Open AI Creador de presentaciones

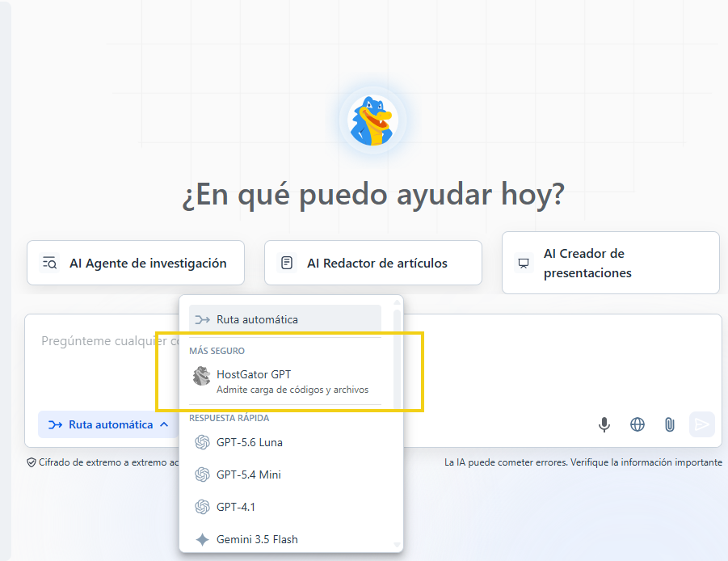click(x=611, y=263)
